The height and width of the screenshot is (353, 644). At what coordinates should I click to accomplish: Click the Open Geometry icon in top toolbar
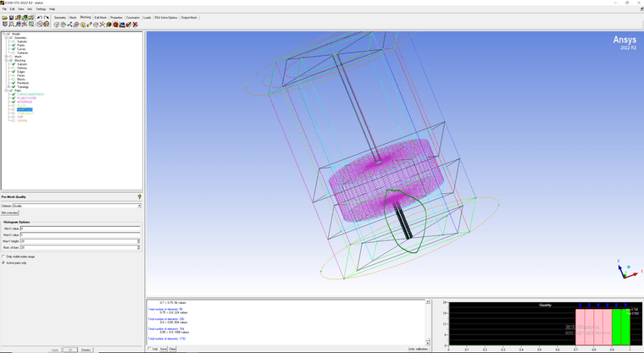click(x=18, y=18)
